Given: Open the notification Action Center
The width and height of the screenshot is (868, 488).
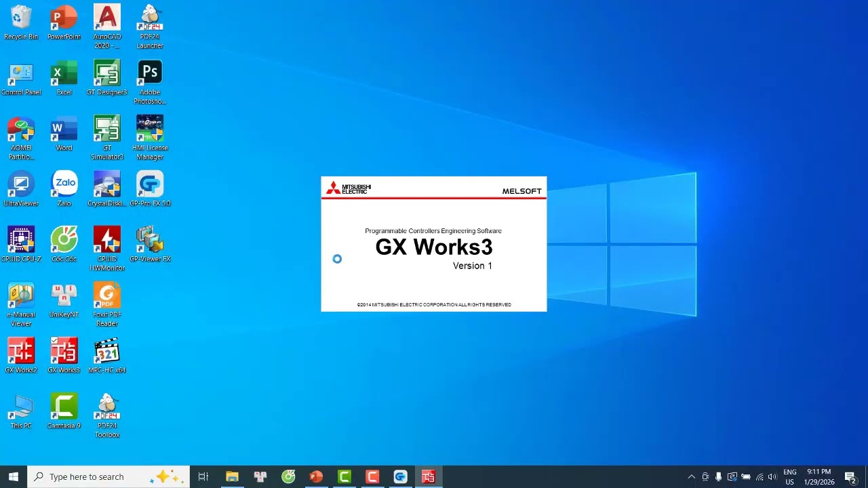Looking at the screenshot, I should (x=850, y=476).
